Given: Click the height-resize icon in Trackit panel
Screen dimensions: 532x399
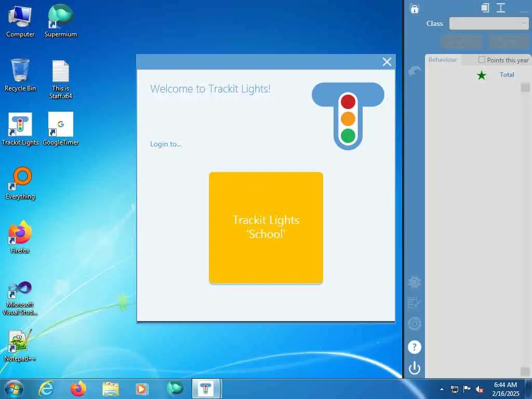Looking at the screenshot, I should coord(501,8).
